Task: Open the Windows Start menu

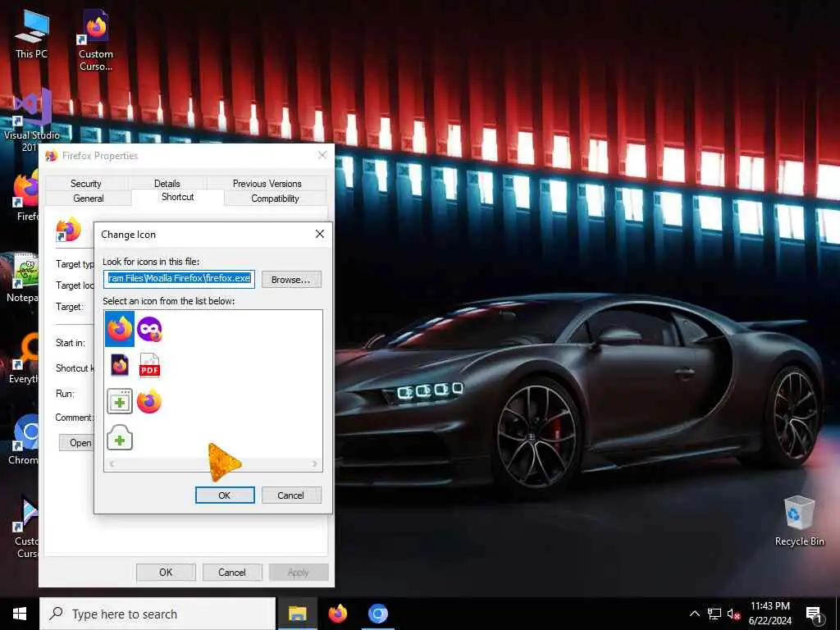Action: [20, 614]
